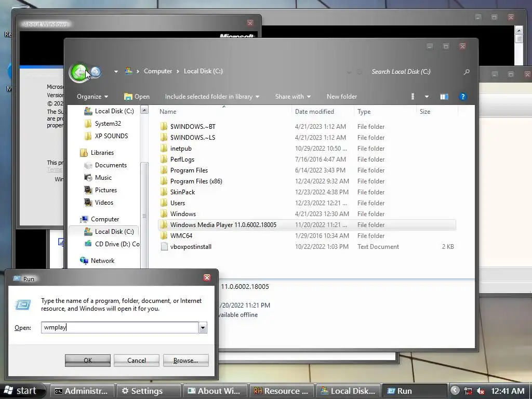Viewport: 532px width, 399px height.
Task: Select Local Disk (C:) in address breadcrumb
Action: [203, 71]
